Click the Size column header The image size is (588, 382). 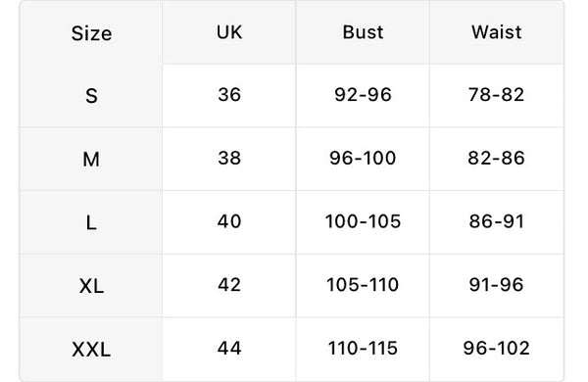91,33
